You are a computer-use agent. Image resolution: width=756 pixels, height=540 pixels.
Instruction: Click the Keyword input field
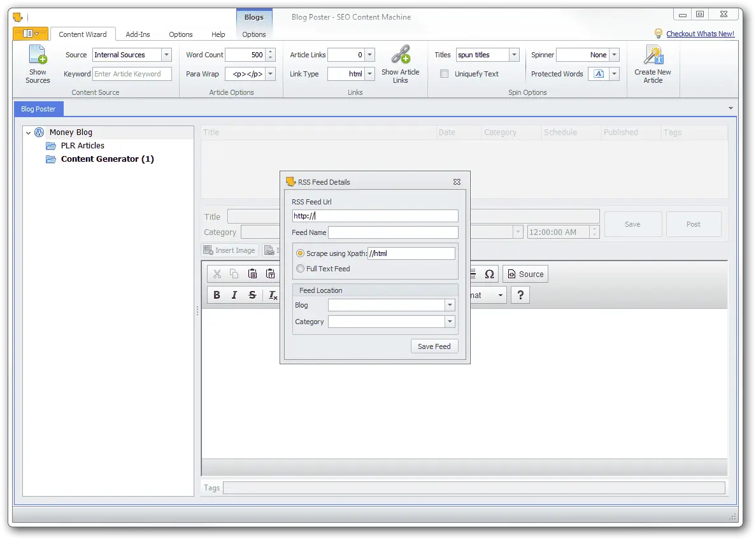(132, 74)
